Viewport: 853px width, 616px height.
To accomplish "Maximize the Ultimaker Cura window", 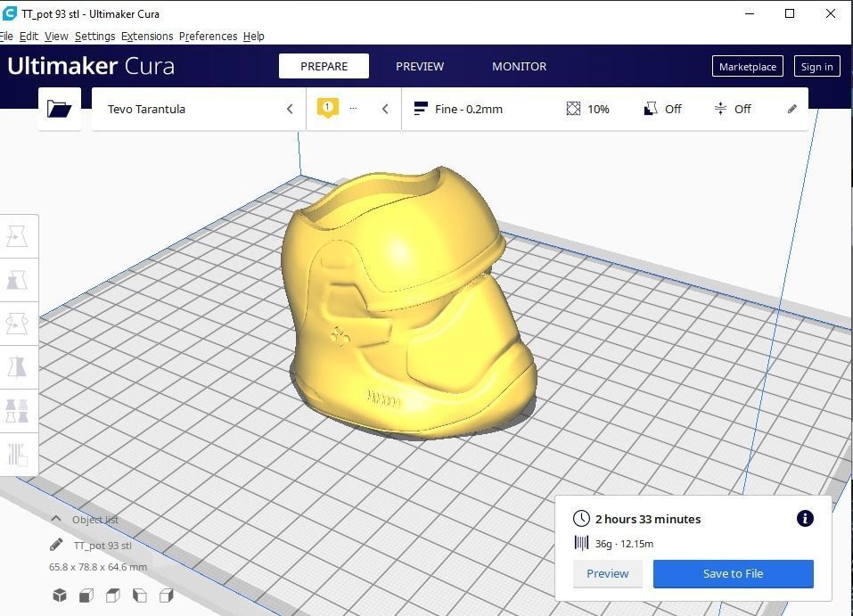I will tap(790, 13).
